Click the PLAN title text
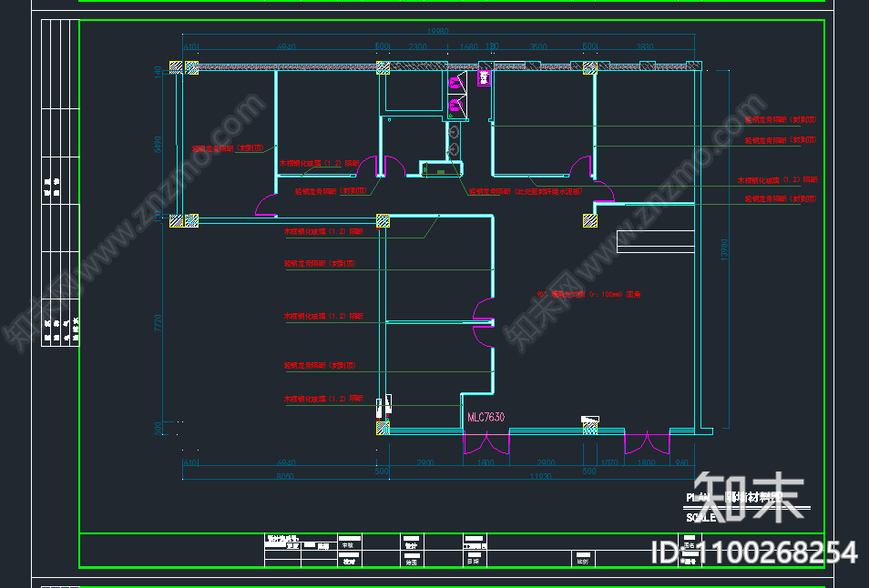Image resolution: width=869 pixels, height=588 pixels. point(698,498)
